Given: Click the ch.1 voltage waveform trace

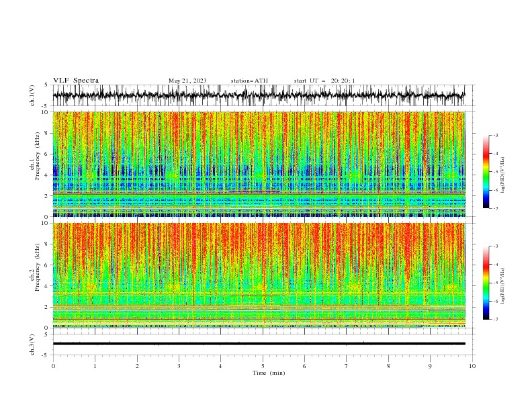Looking at the screenshot, I should [x=259, y=95].
